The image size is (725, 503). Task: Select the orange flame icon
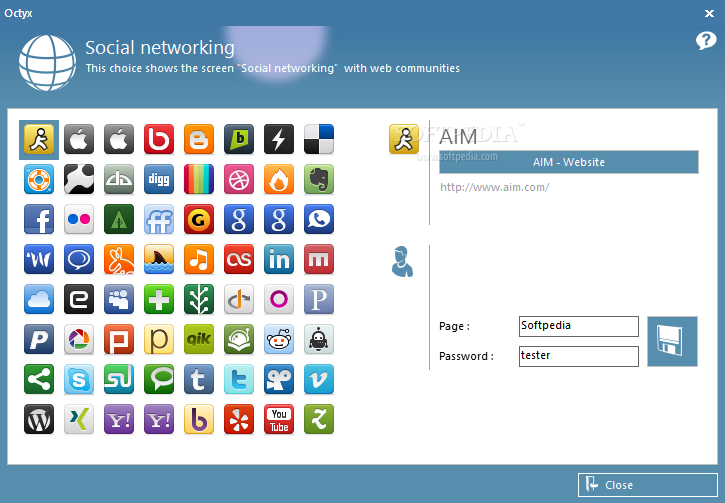(279, 179)
